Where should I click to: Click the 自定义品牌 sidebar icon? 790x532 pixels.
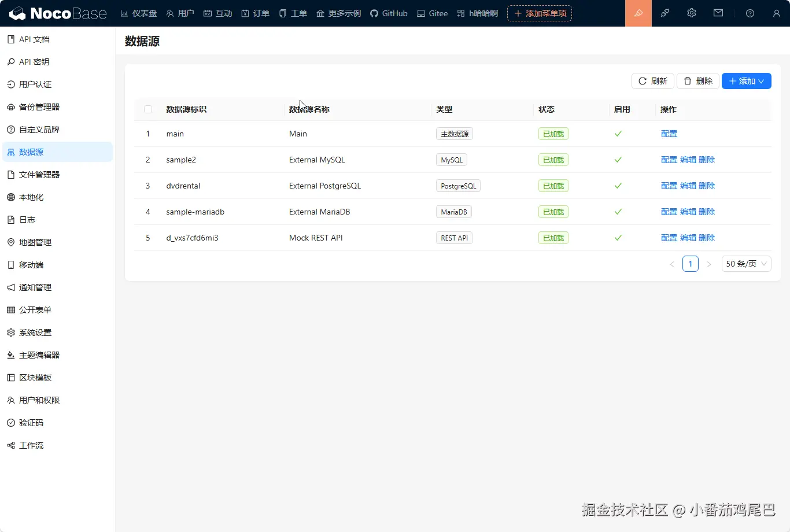[11, 130]
